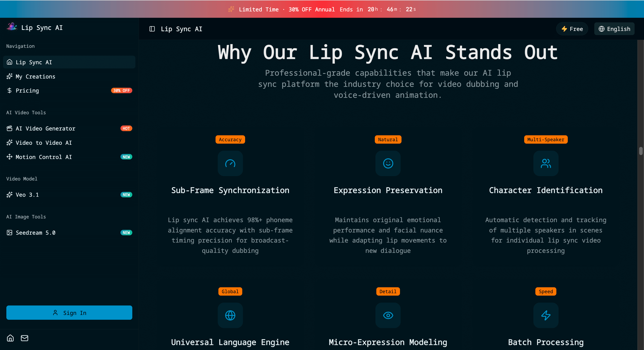Go to the Pricing page

click(x=27, y=90)
